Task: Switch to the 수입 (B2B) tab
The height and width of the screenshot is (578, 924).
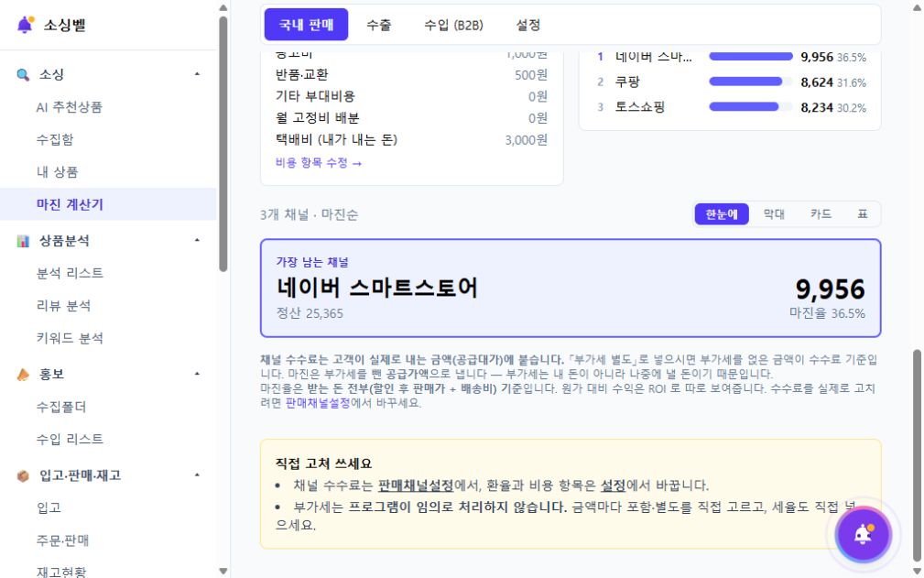Action: [x=453, y=25]
